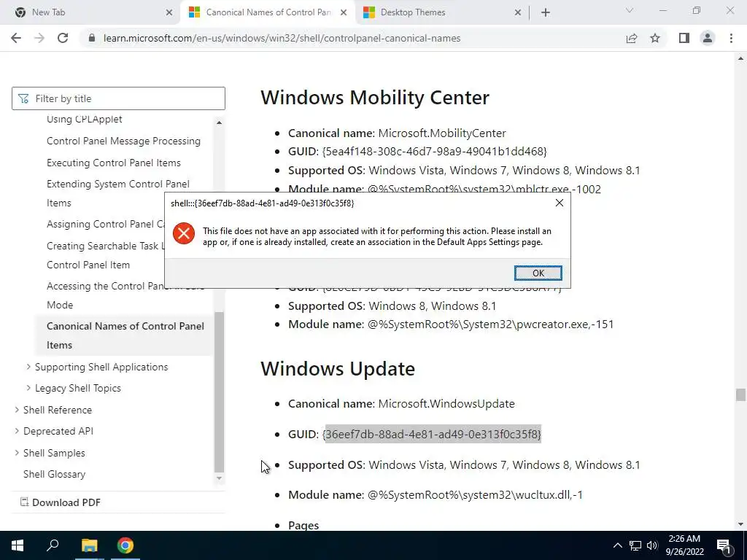747x560 pixels.
Task: Expand Shell Reference node
Action: (17, 410)
